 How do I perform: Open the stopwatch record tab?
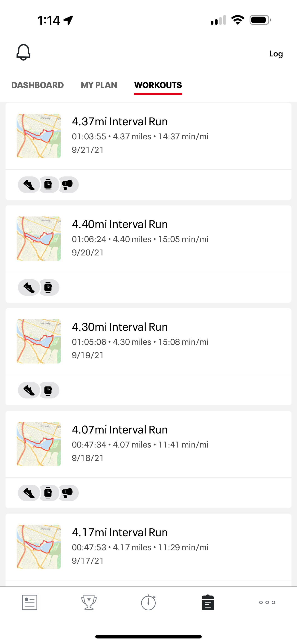[x=148, y=603]
